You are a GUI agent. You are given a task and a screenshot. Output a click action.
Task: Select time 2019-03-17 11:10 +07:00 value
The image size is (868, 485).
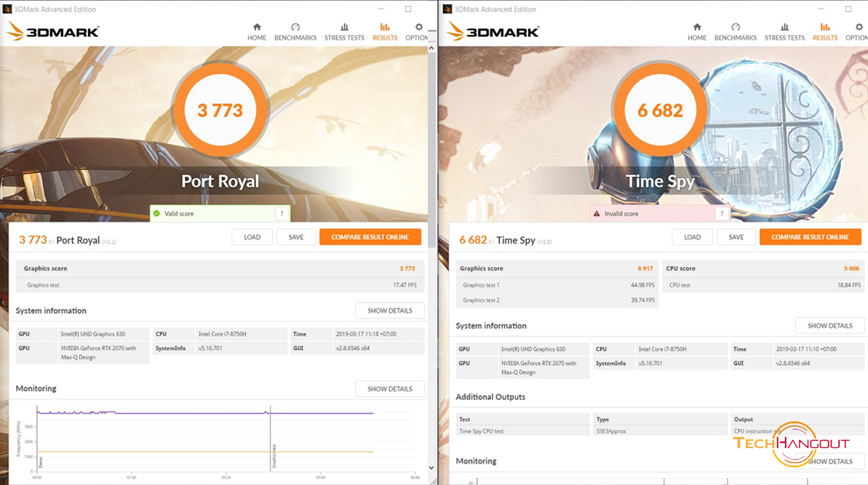tap(806, 349)
